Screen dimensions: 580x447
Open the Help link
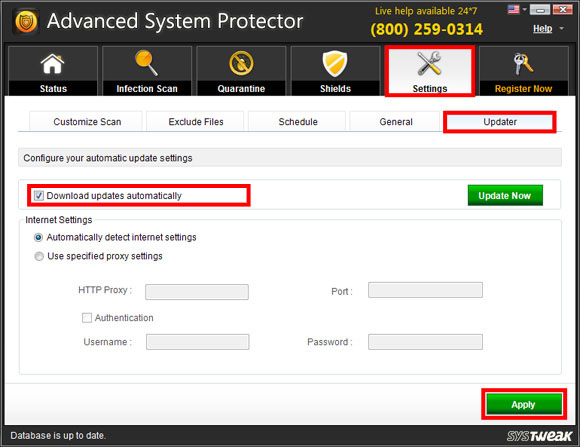tap(542, 28)
